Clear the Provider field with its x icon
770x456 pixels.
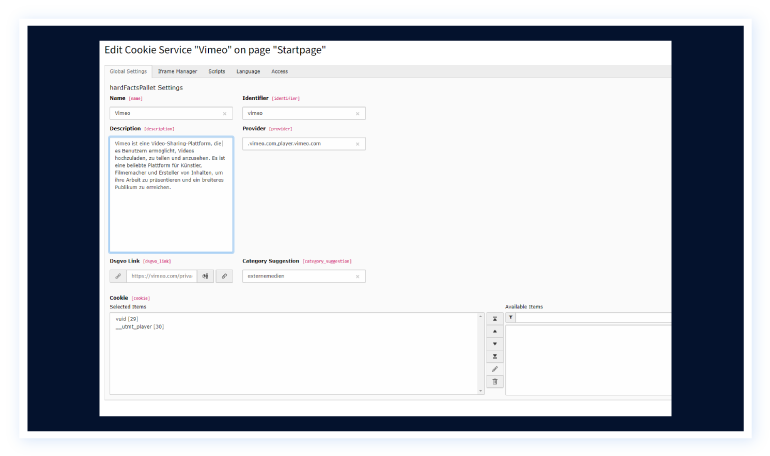(358, 144)
